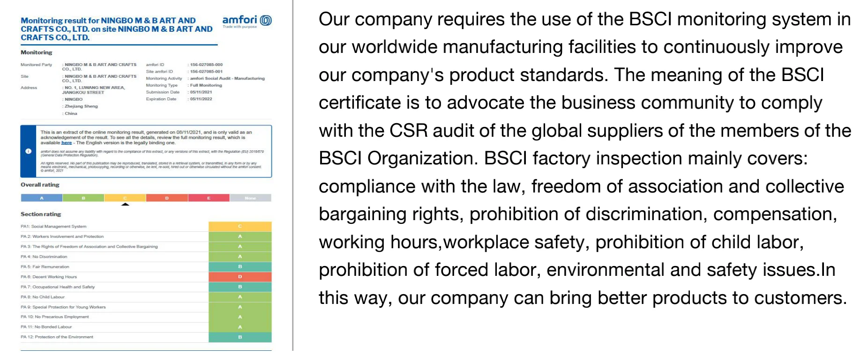This screenshot has height=355, width=868.
Task: Select the yellow C overall rating segment
Action: (125, 198)
